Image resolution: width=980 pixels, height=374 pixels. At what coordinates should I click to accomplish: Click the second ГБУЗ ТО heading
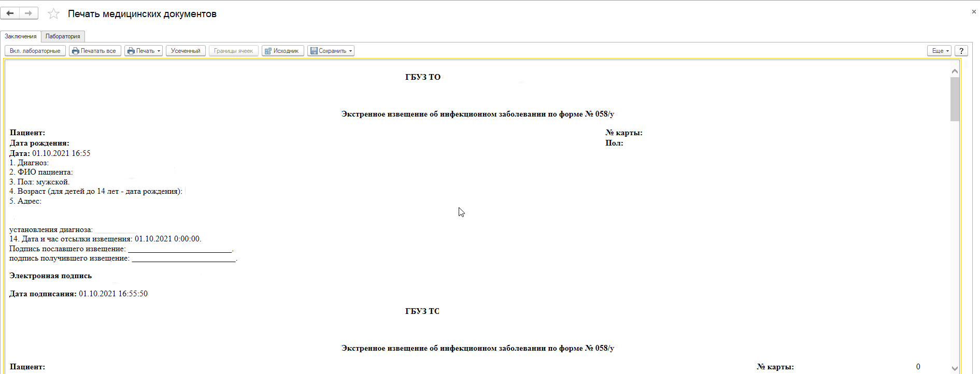tap(422, 311)
